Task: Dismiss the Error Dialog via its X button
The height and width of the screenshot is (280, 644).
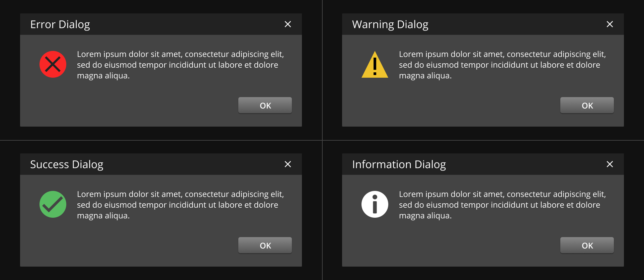Action: (x=288, y=24)
